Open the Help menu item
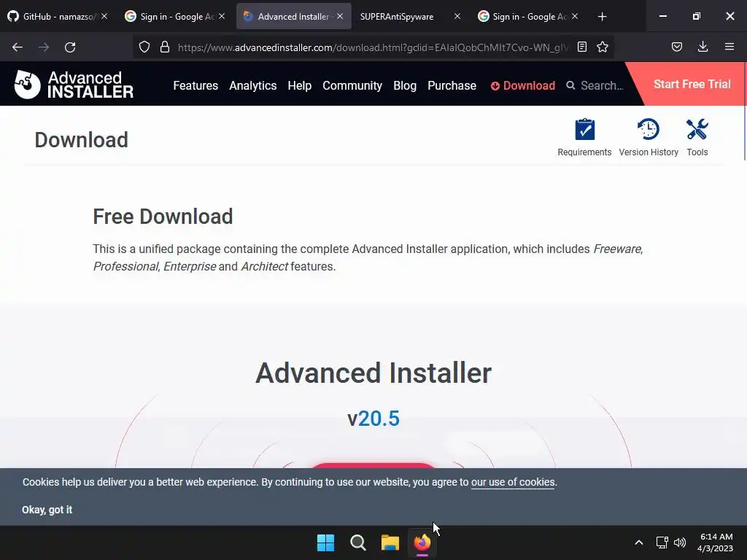Image resolution: width=747 pixels, height=560 pixels. pos(300,86)
